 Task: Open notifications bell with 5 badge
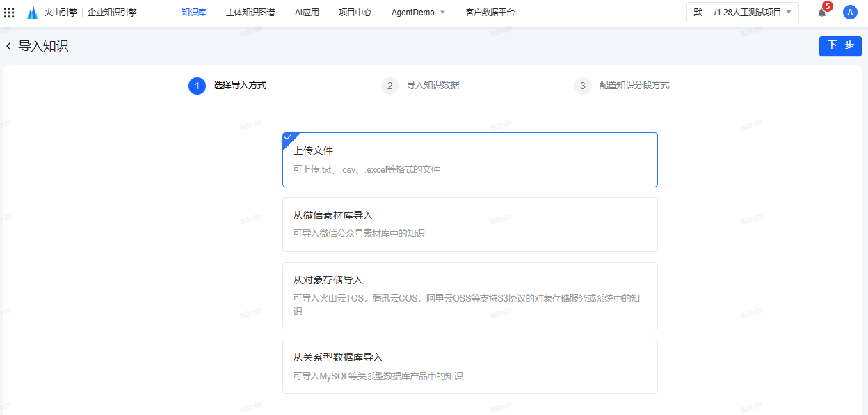822,13
